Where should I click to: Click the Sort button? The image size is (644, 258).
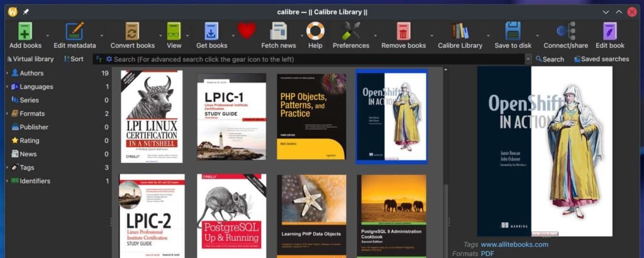click(72, 59)
